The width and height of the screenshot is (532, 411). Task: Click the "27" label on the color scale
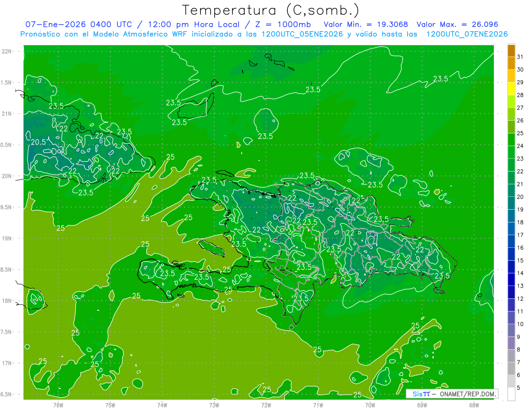520,107
